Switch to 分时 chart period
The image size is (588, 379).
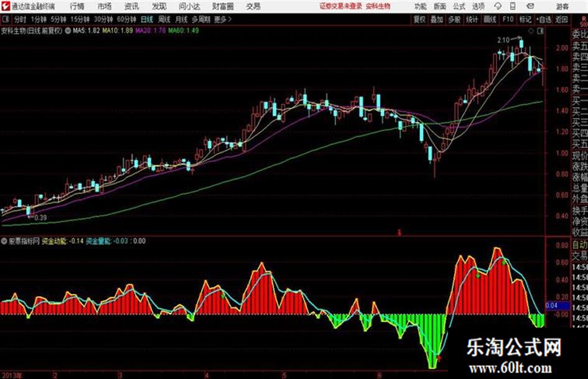(x=20, y=19)
